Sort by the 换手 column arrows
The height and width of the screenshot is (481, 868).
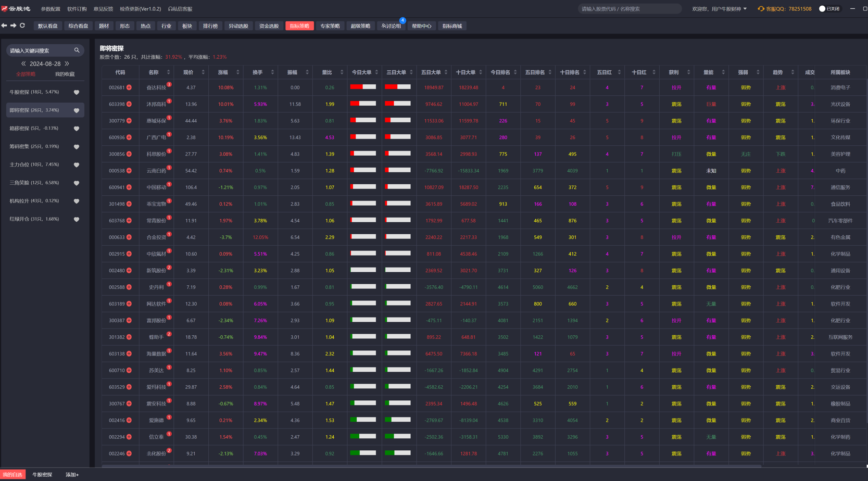pos(272,72)
